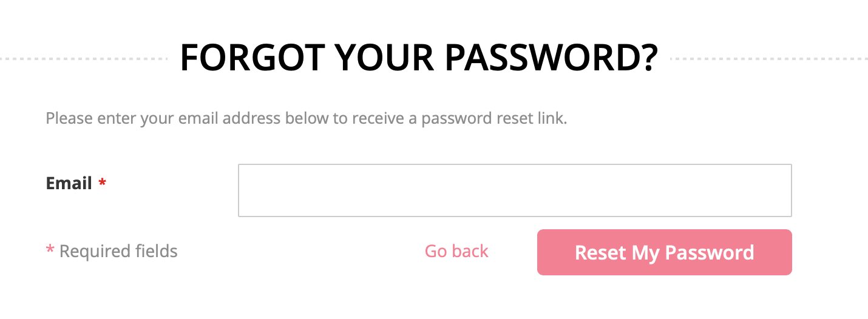Return to previous page via Go back
This screenshot has height=319, width=868.
pos(456,251)
